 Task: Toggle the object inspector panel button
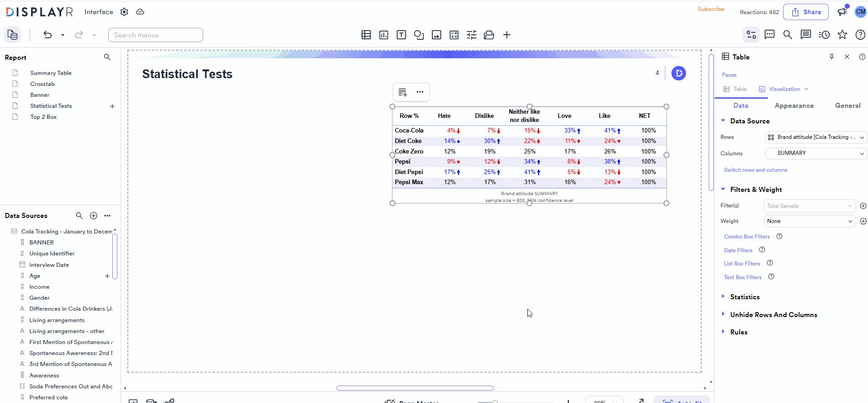pos(751,35)
